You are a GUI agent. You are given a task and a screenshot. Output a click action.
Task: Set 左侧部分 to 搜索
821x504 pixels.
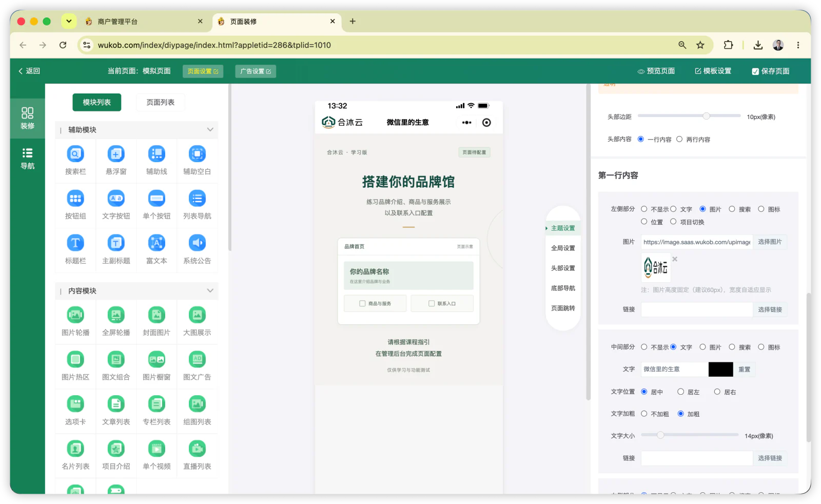(732, 209)
